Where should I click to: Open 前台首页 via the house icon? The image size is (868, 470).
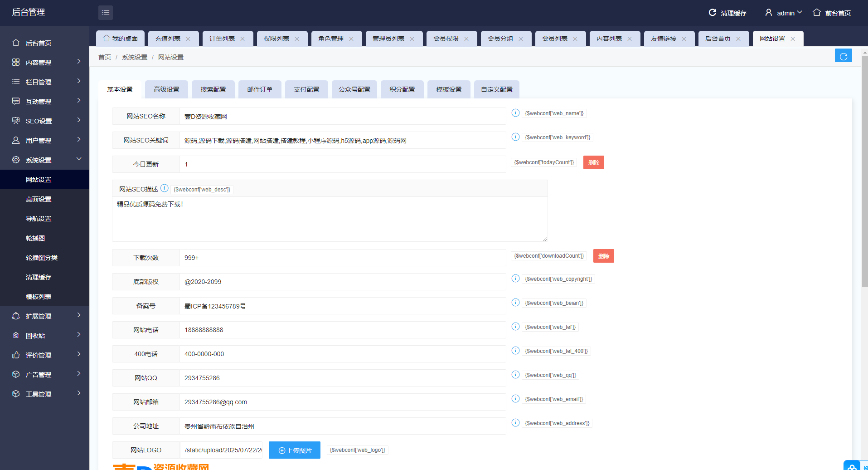coord(817,13)
